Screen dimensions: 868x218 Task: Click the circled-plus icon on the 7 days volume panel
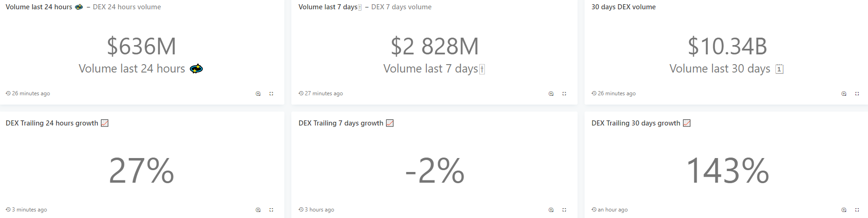click(551, 94)
